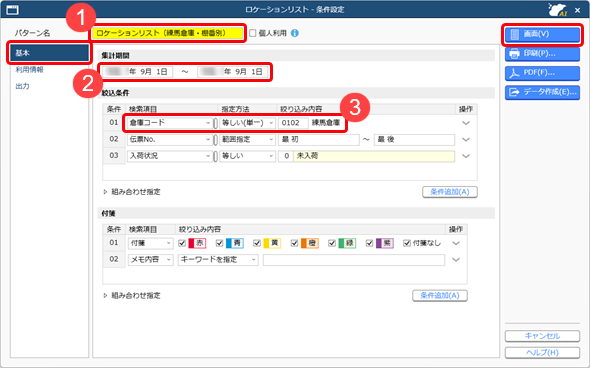The width and height of the screenshot is (590, 368).
Task: Open operation chevron for 付箋 row 01
Action: coord(456,243)
